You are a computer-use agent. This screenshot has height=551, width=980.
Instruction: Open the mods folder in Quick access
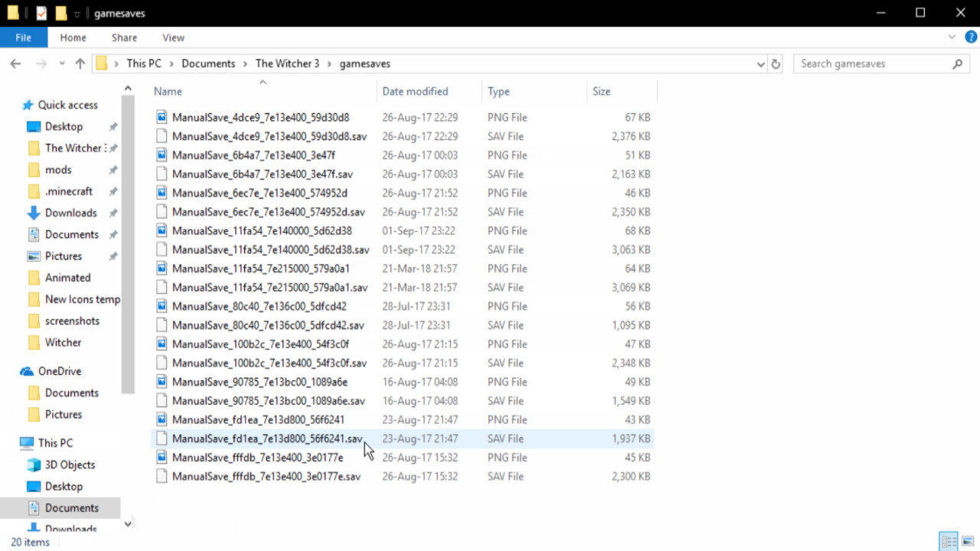58,169
